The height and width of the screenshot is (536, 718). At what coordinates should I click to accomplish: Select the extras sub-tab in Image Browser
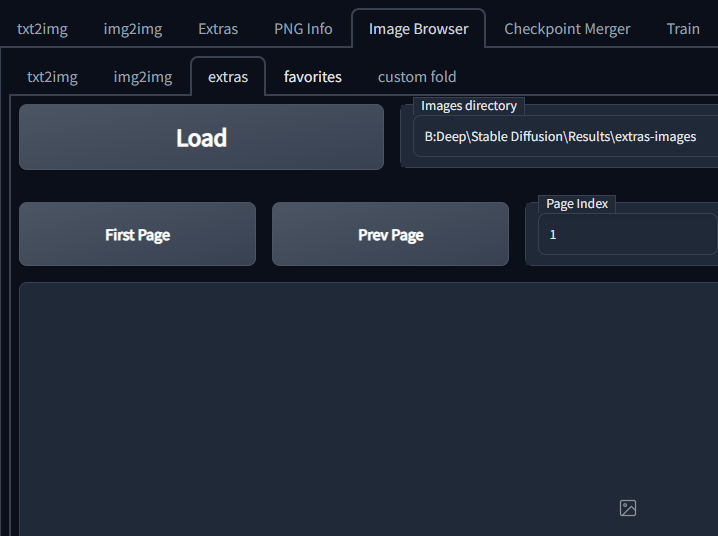point(228,76)
